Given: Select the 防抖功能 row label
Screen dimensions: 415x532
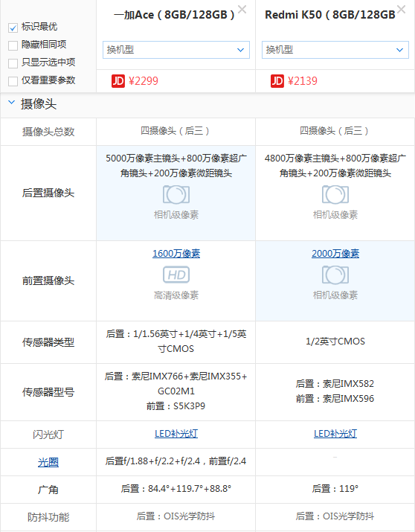Looking at the screenshot, I should tap(48, 517).
